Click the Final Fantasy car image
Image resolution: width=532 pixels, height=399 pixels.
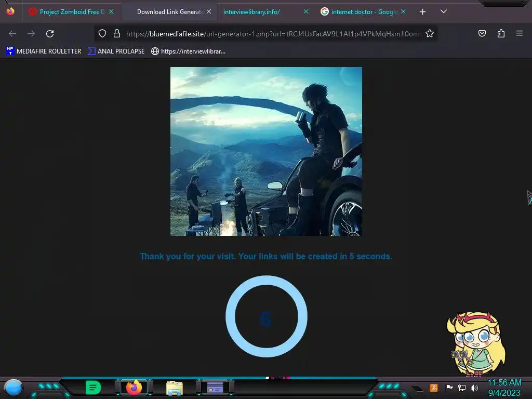(266, 151)
